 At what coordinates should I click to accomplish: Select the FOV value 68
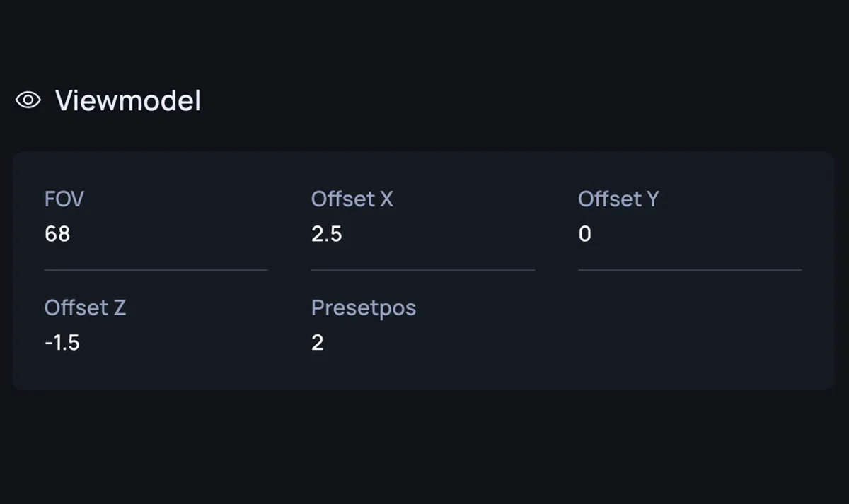click(x=57, y=234)
